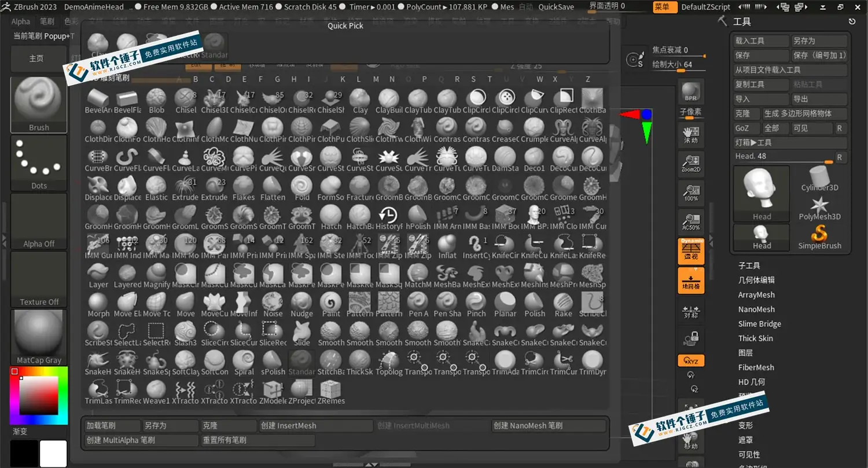Toggle the XYZ rotation mode

[691, 361]
